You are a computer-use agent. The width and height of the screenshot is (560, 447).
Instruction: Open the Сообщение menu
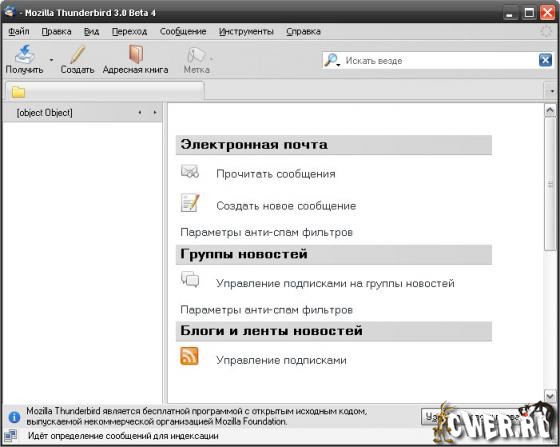(x=183, y=31)
